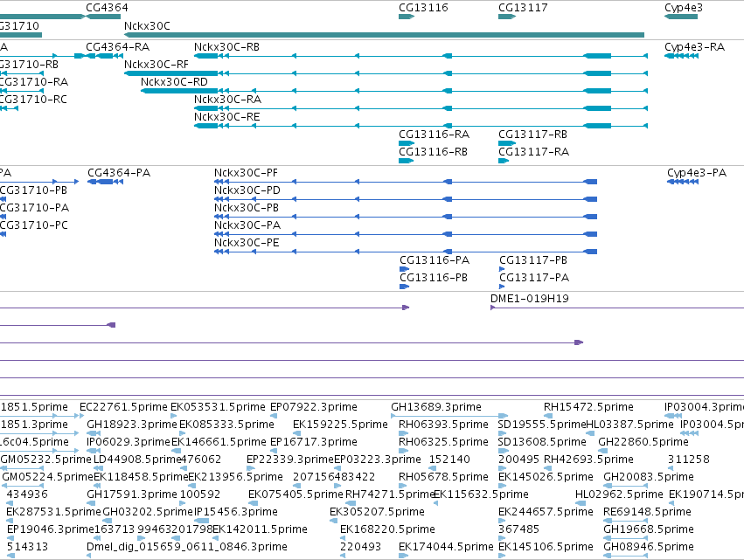Click the long Nckx30C gene span bar
Image resolution: width=744 pixels, height=560 pixels.
point(384,35)
